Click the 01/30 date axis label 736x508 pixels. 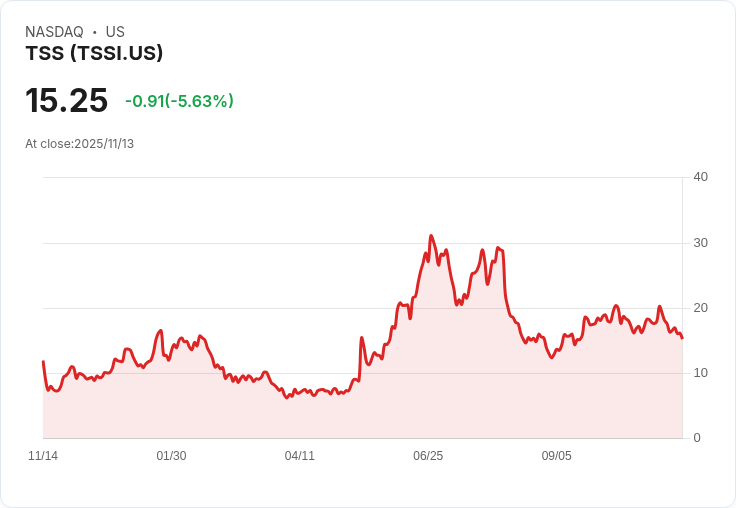(171, 456)
